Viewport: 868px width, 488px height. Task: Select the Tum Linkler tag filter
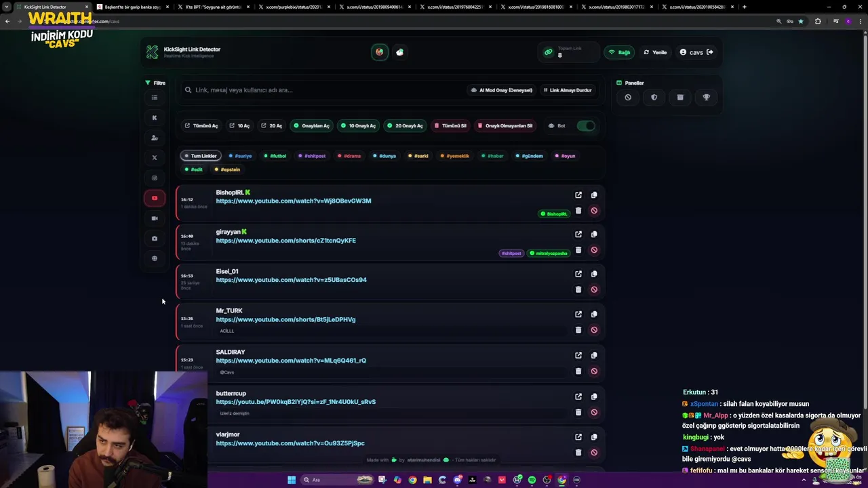201,156
